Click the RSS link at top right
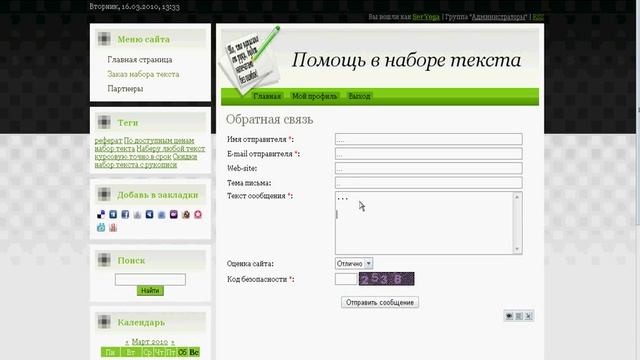640x360 pixels. 538,17
